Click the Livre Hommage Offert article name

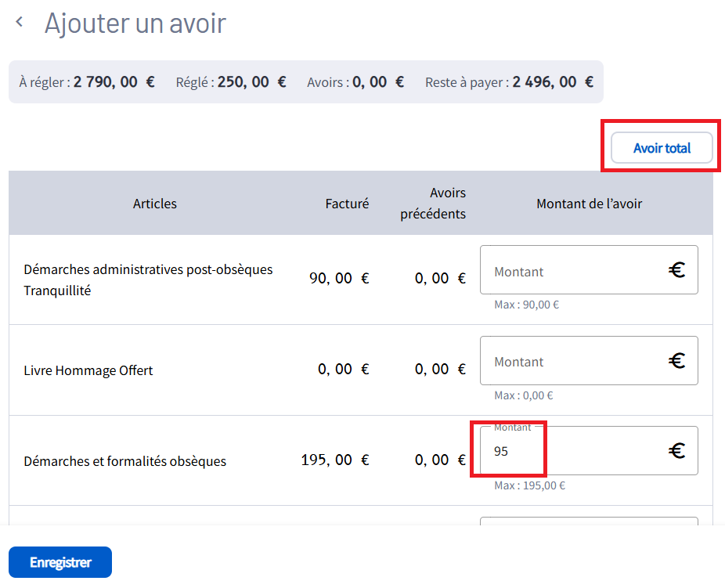coord(88,370)
